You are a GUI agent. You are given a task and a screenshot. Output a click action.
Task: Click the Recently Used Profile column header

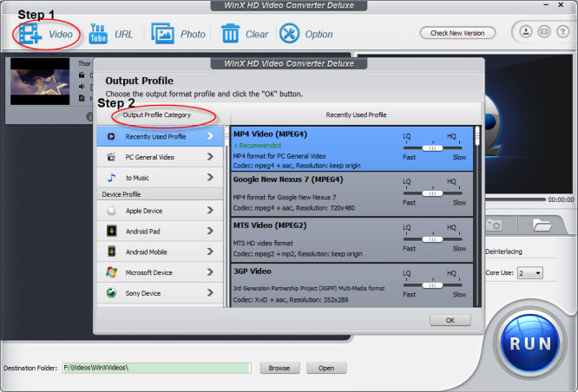point(356,115)
